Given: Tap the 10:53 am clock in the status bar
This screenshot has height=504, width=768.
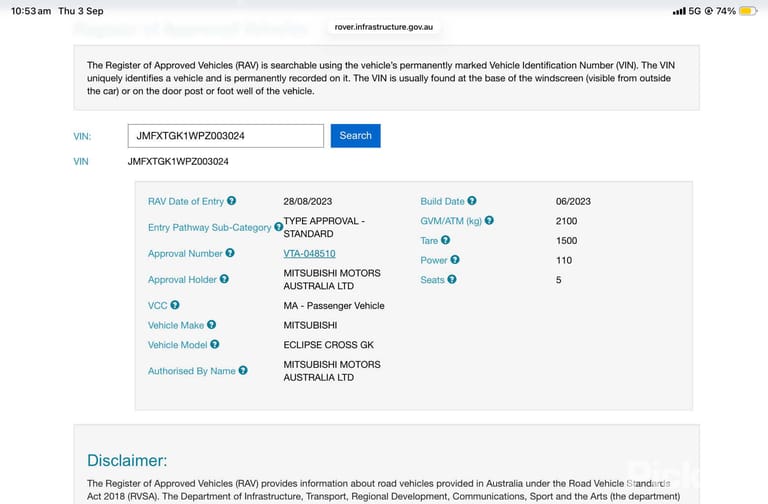Looking at the screenshot, I should click(x=31, y=11).
